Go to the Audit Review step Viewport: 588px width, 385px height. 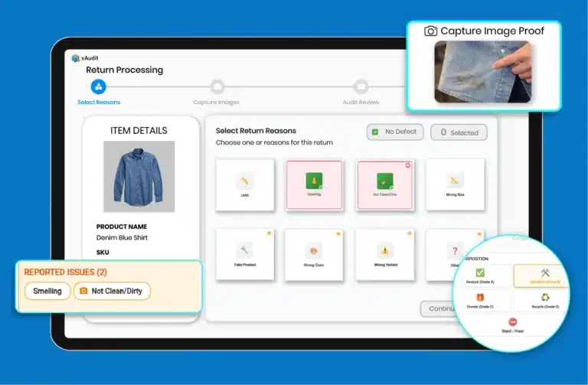click(360, 88)
